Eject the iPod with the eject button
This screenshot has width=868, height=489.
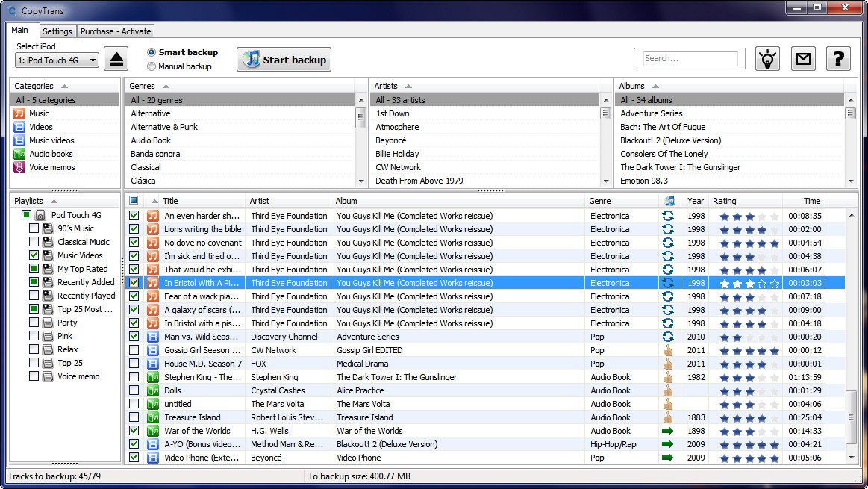coord(116,59)
